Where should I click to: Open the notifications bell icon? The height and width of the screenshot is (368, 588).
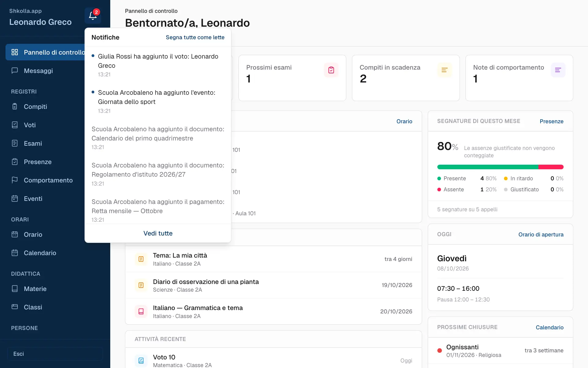pos(93,16)
